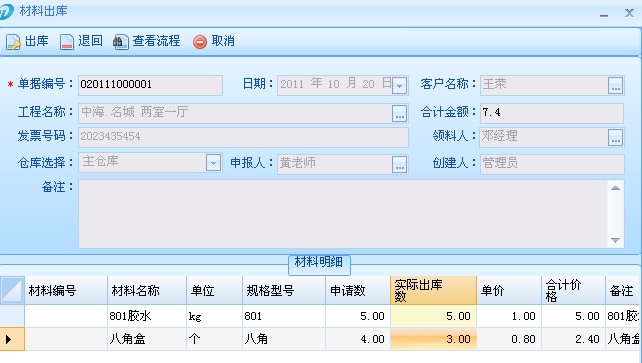
Task: Click the 八角盒 name cell
Action: pyautogui.click(x=147, y=339)
